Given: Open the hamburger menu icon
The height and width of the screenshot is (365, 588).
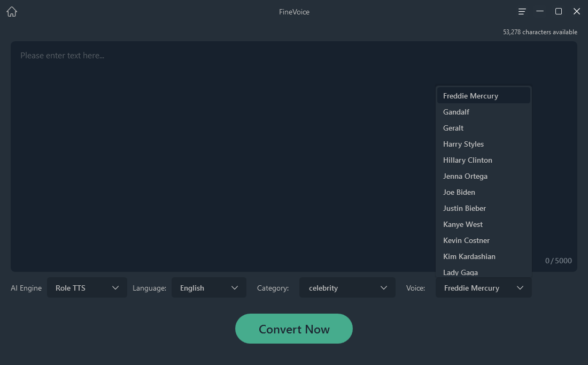Looking at the screenshot, I should coord(522,12).
